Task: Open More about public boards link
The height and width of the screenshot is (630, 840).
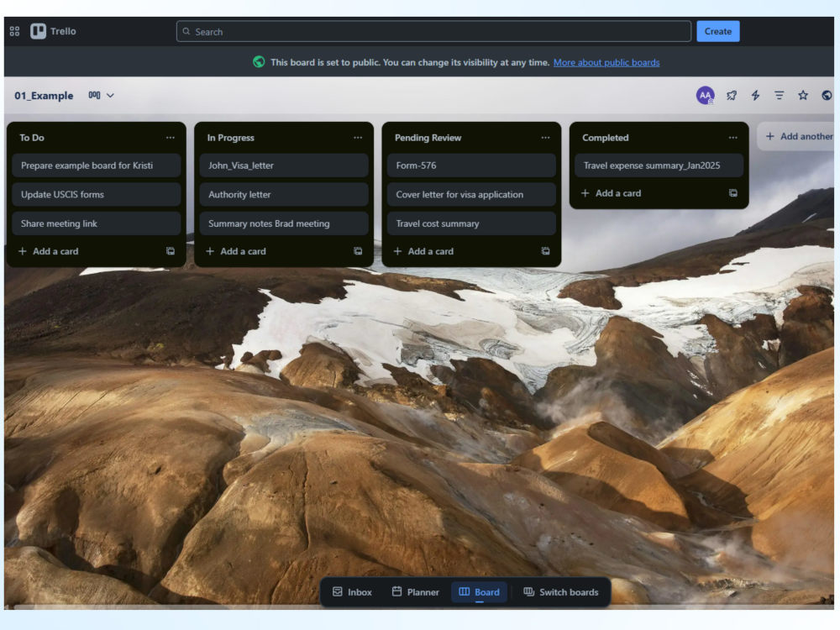Action: 606,63
